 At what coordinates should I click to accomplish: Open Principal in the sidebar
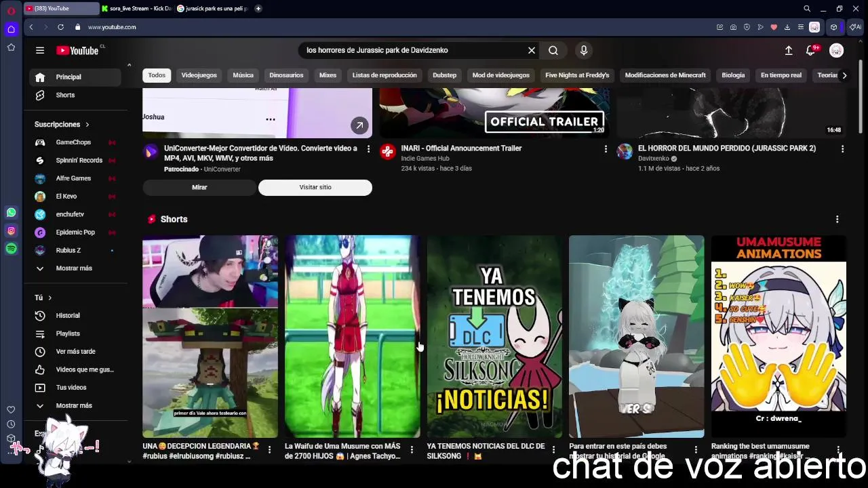click(x=75, y=77)
